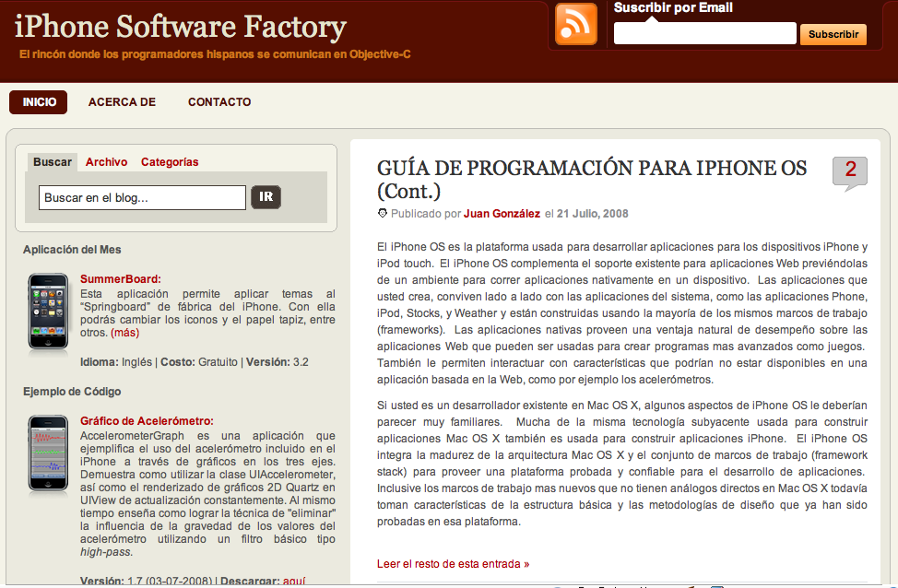Switch to the Archivo tab
Viewport: 898px width, 588px height.
click(x=107, y=162)
